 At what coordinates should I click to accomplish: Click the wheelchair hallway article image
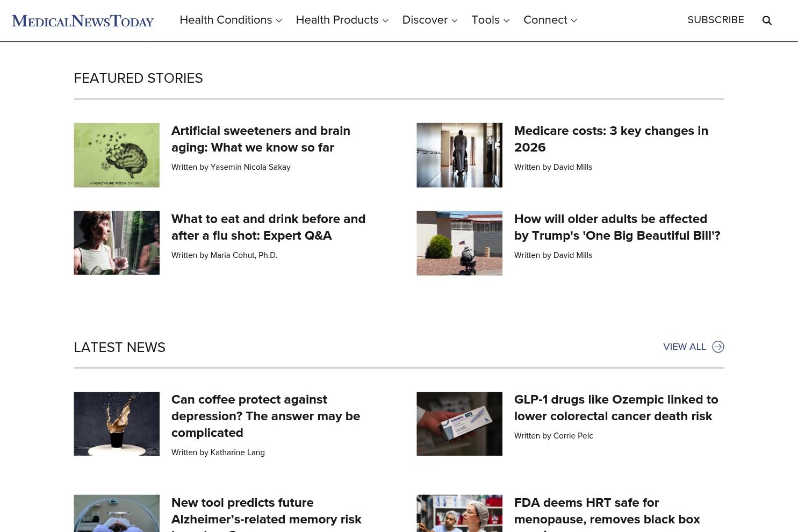(459, 155)
